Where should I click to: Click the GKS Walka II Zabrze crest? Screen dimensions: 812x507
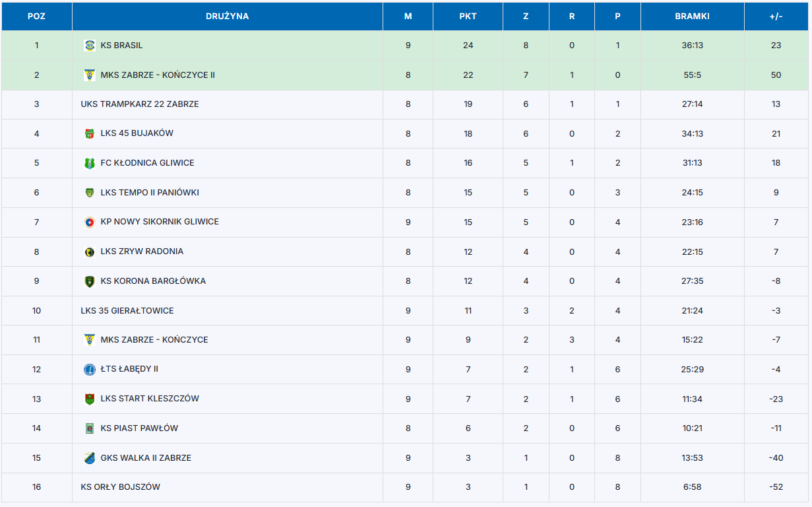tap(90, 458)
